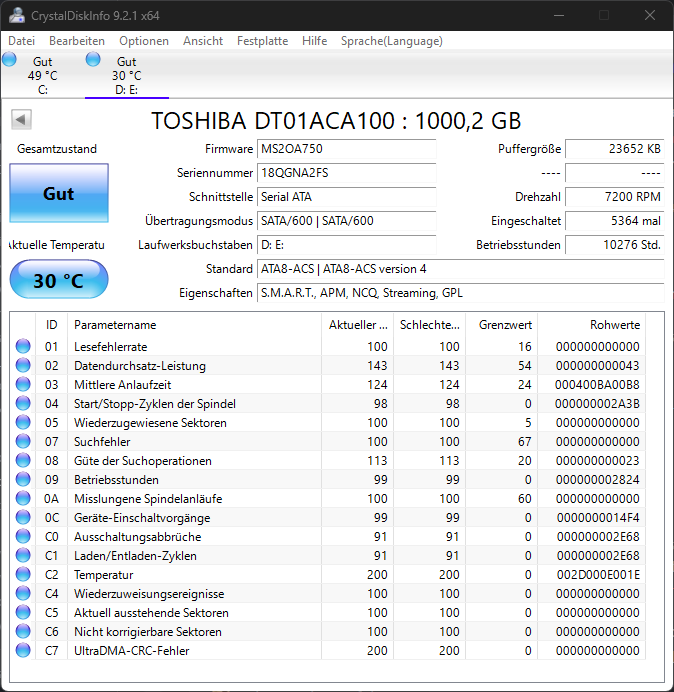Select raw value 002D000E001E of Temperatur
This screenshot has width=674, height=692.
pos(597,575)
